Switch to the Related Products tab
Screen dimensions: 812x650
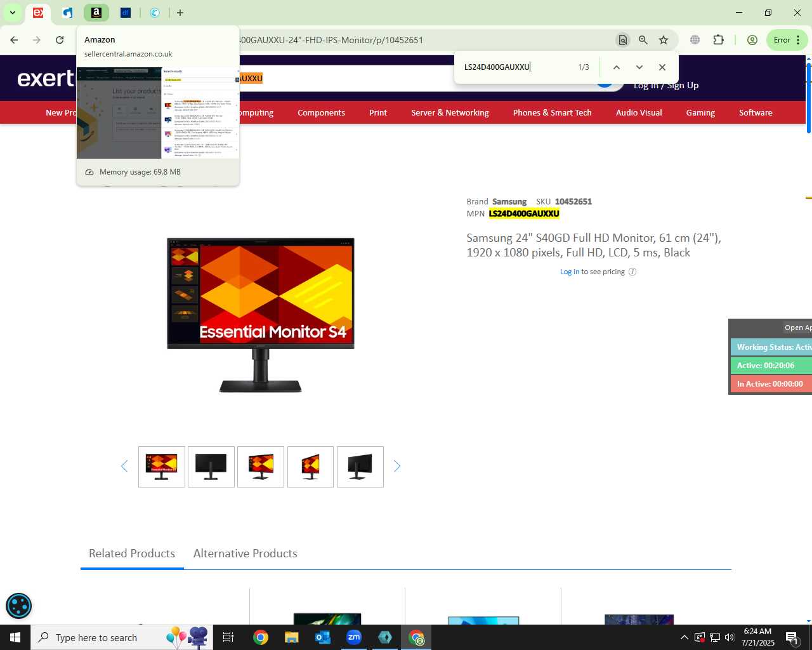(x=132, y=554)
